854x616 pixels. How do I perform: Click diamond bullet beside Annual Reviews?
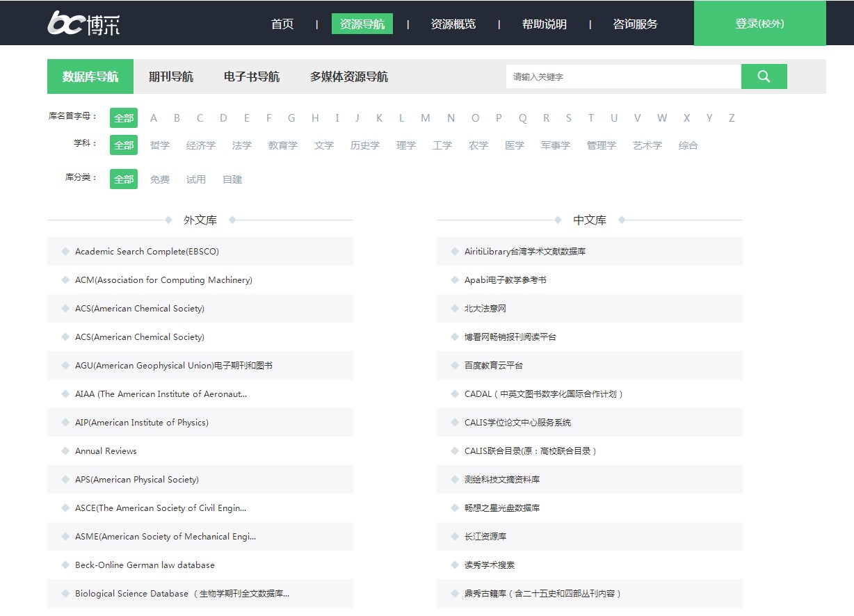tap(65, 451)
